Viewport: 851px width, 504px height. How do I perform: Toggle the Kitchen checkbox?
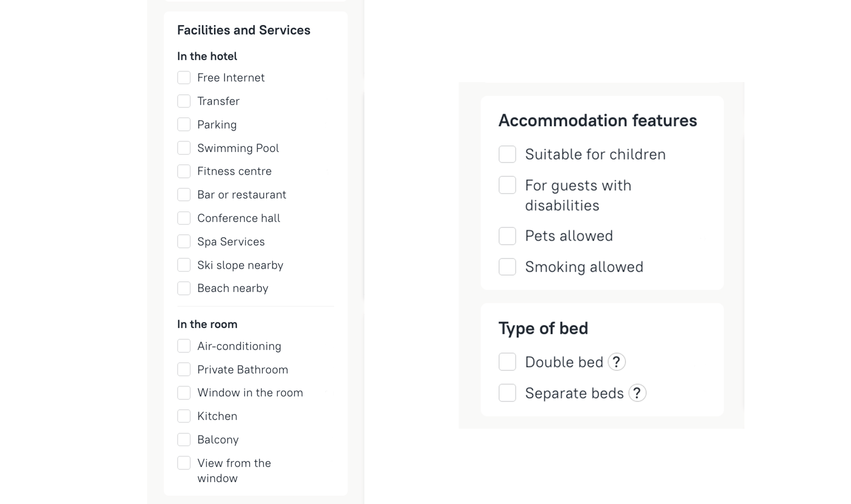click(184, 416)
